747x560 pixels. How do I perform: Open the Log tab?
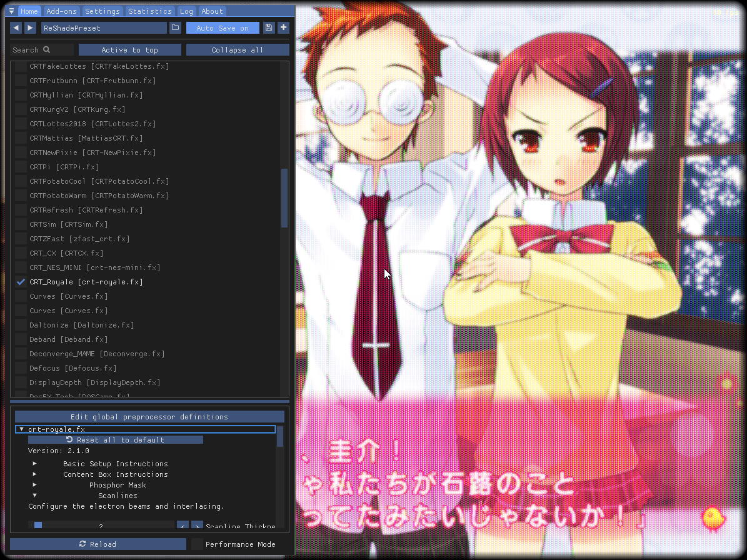186,11
